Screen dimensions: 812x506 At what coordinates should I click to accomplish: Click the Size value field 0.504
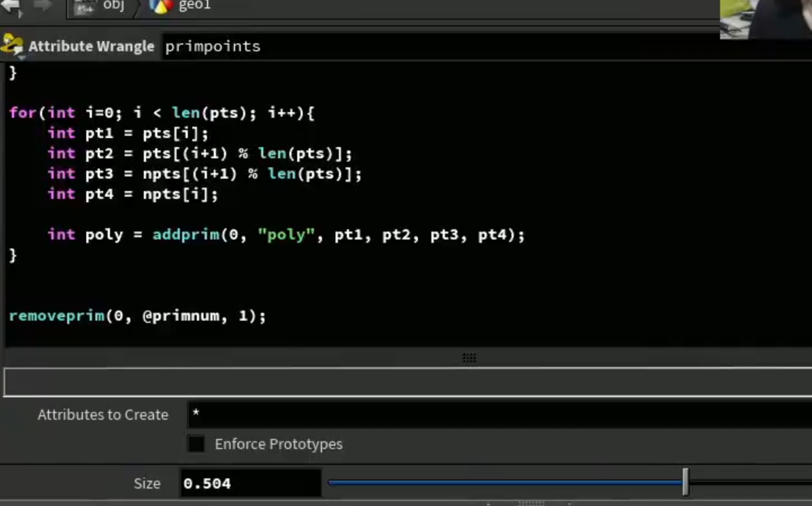pyautogui.click(x=250, y=483)
